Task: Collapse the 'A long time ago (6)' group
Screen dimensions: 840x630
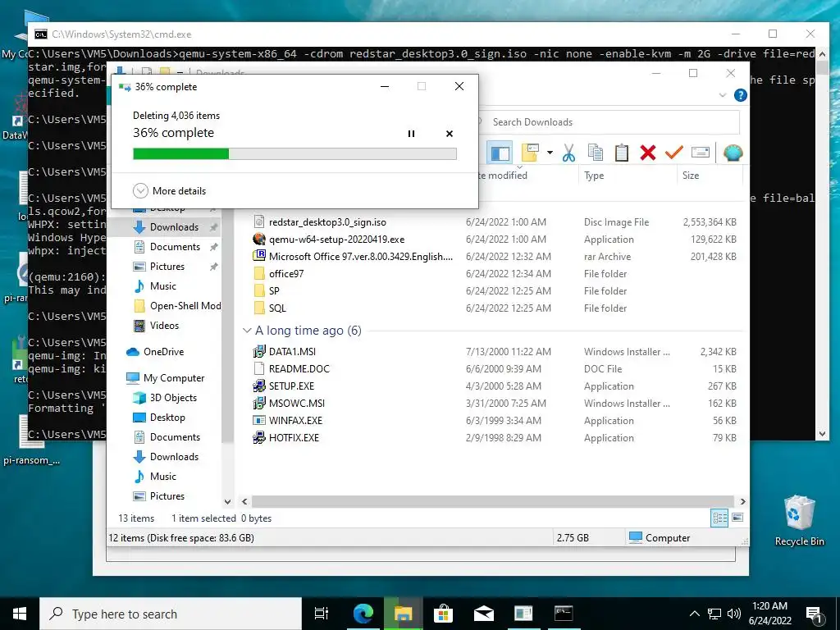Action: tap(247, 331)
